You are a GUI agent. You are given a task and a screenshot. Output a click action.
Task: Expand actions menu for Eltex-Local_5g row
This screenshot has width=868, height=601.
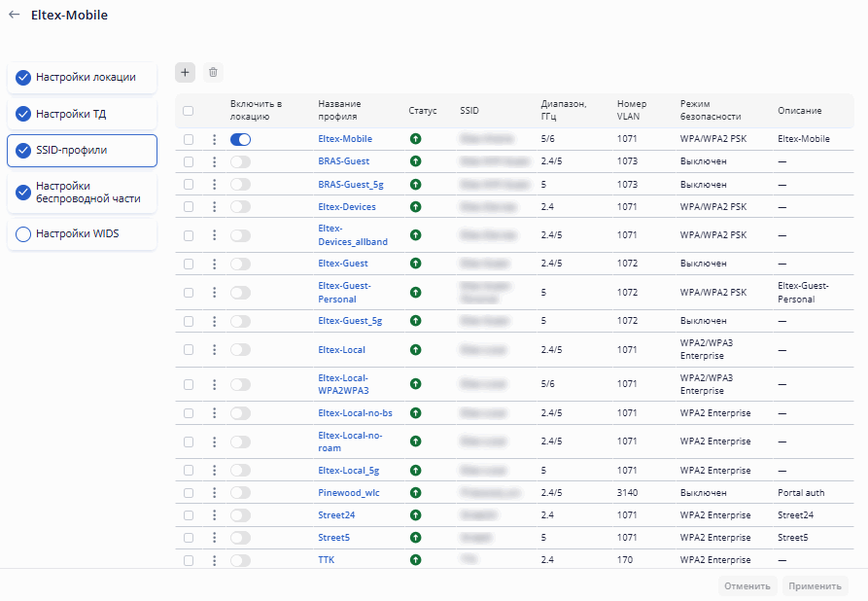tap(214, 471)
